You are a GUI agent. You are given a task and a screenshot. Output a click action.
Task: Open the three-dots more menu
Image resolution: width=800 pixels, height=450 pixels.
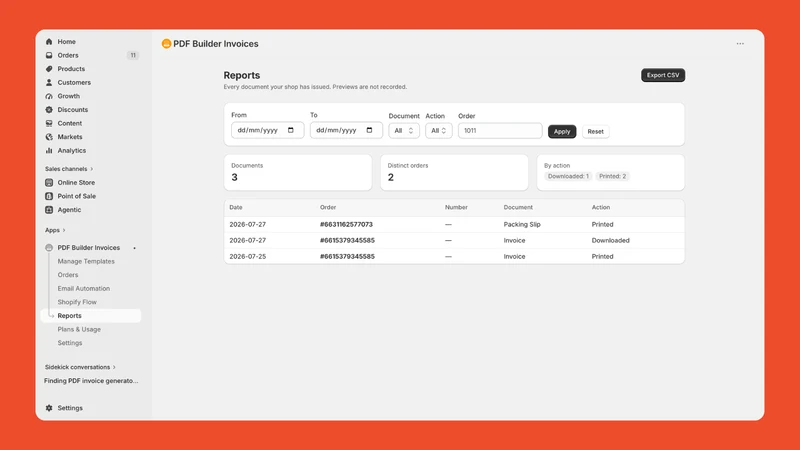(740, 44)
